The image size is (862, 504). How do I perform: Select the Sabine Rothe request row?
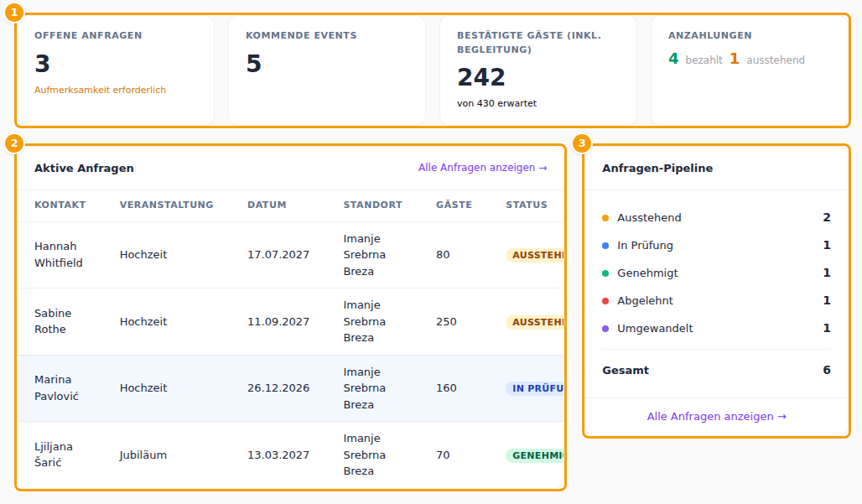pos(291,321)
